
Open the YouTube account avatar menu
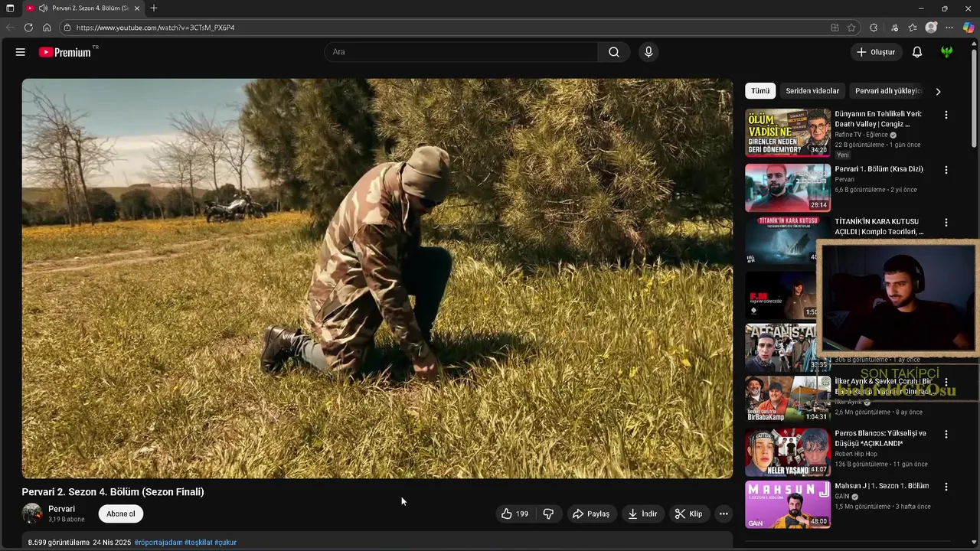pos(947,52)
